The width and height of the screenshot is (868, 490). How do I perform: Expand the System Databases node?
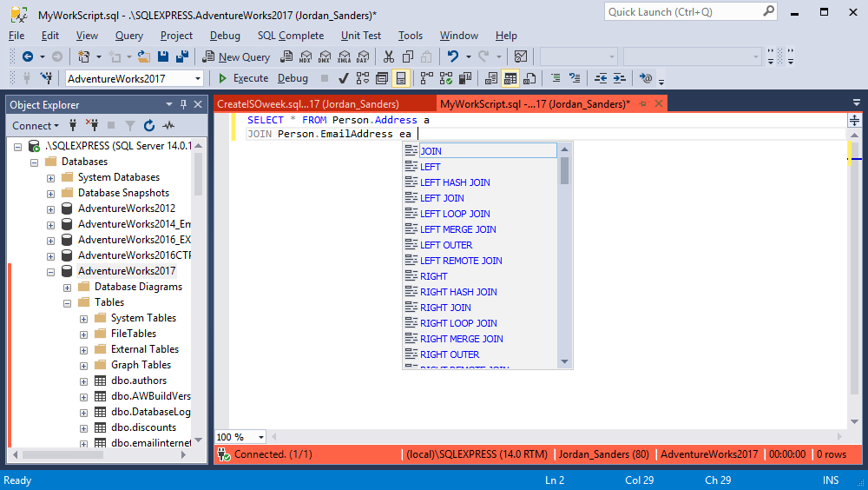[x=51, y=178]
